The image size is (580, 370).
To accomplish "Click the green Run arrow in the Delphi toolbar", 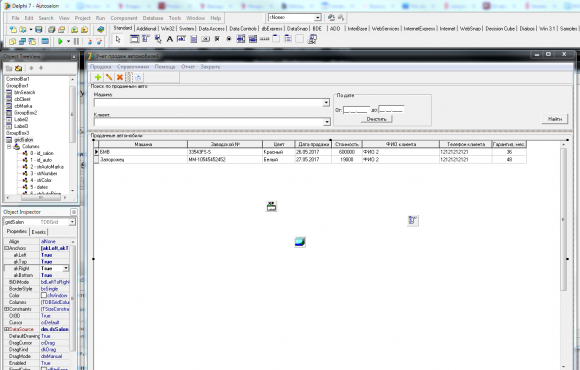I will (60, 41).
